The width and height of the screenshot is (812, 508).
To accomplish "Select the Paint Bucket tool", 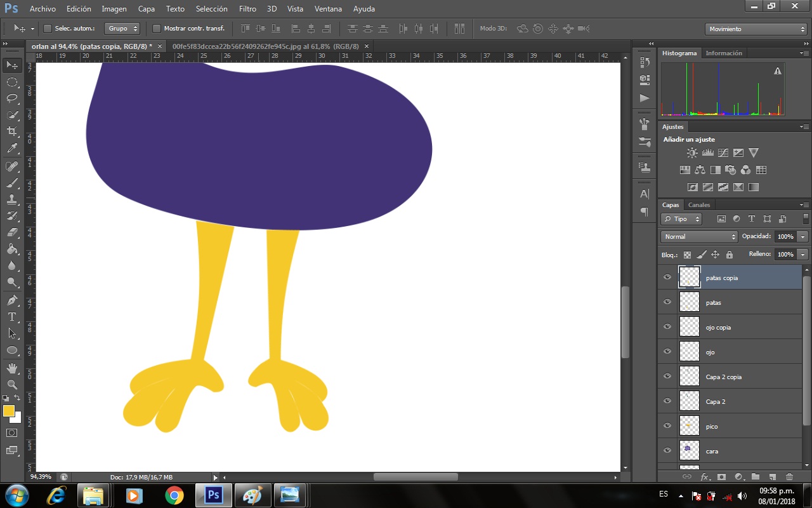I will [12, 249].
